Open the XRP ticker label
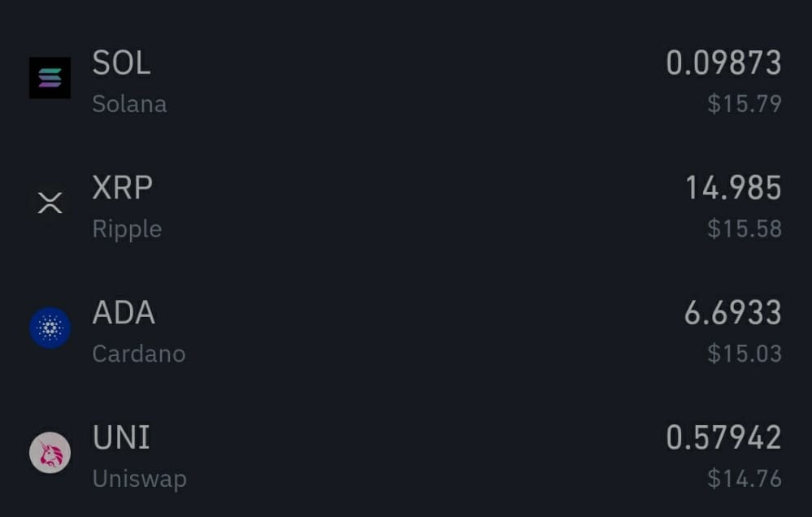The width and height of the screenshot is (812, 517). (122, 188)
